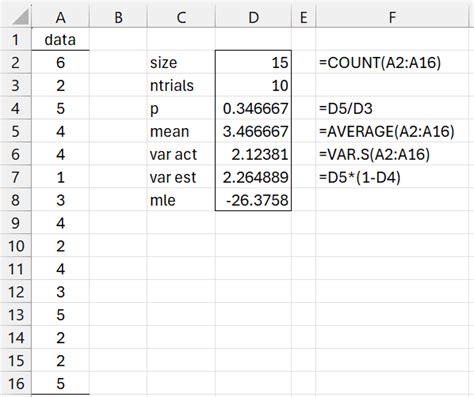The height and width of the screenshot is (397, 474).
Task: Click the 'data' header cell
Action: (x=60, y=40)
